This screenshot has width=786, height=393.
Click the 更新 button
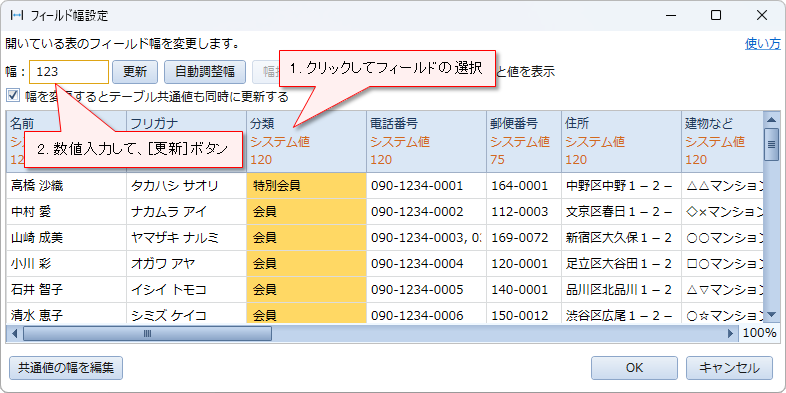pos(135,72)
